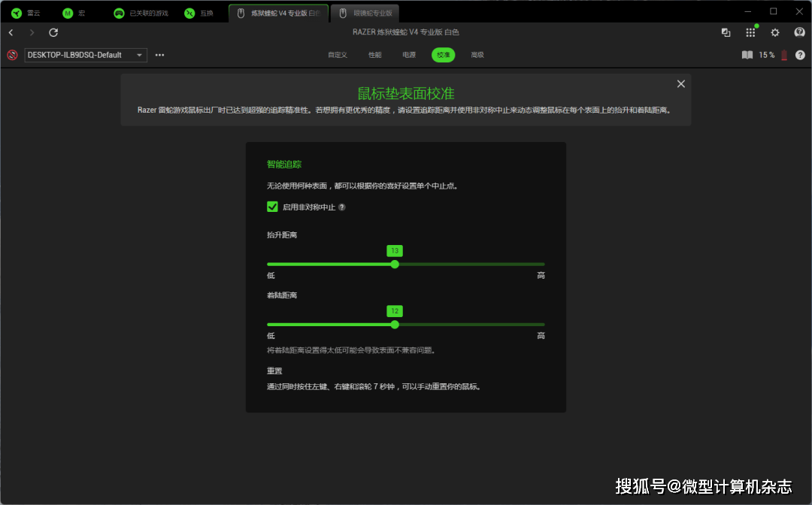Click the battery icon showing 15%
The image size is (812, 505).
[x=783, y=54]
